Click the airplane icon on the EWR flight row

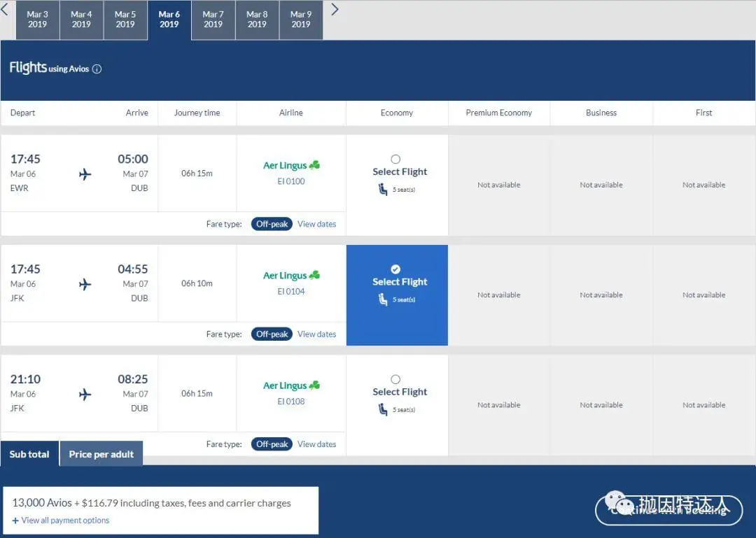point(85,174)
